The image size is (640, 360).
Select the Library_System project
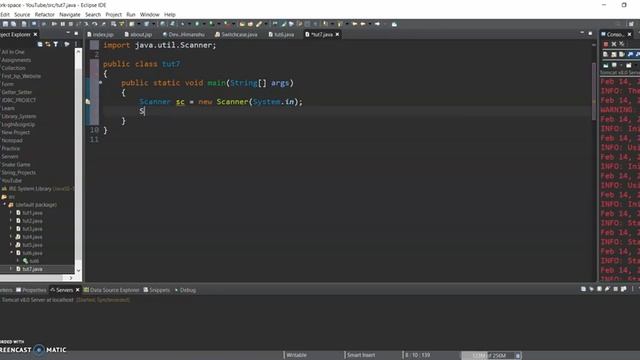tap(19, 116)
